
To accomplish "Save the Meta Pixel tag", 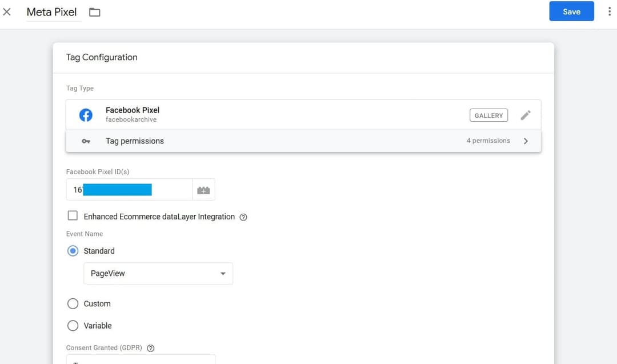I will (571, 11).
